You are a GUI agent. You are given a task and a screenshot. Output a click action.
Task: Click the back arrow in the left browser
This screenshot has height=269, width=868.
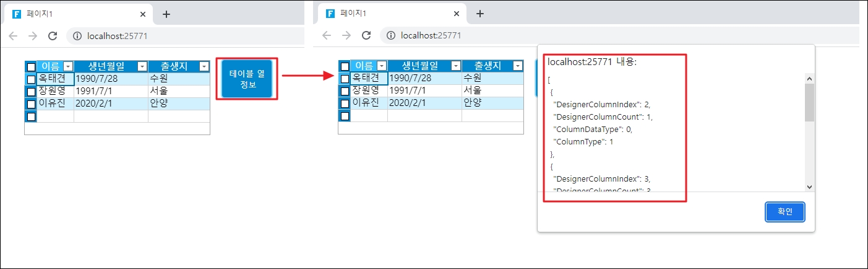coord(14,36)
